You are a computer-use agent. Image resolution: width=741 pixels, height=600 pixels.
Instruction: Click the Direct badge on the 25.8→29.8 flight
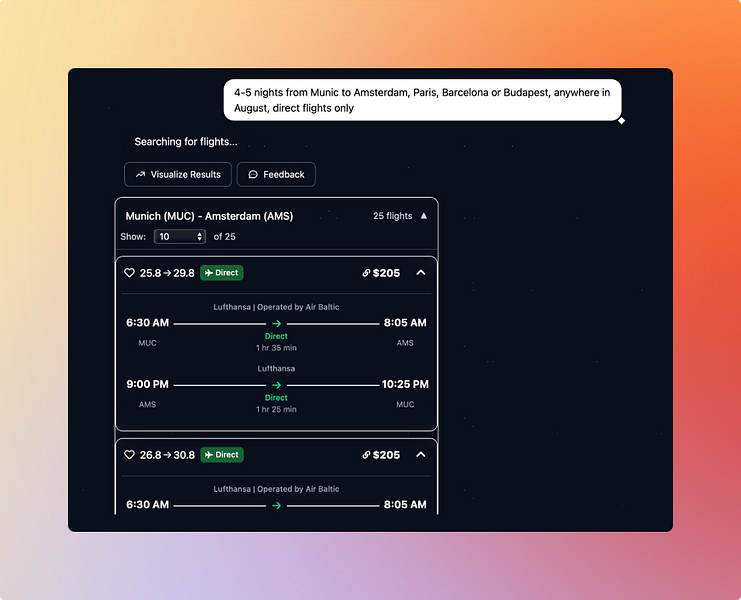click(222, 273)
